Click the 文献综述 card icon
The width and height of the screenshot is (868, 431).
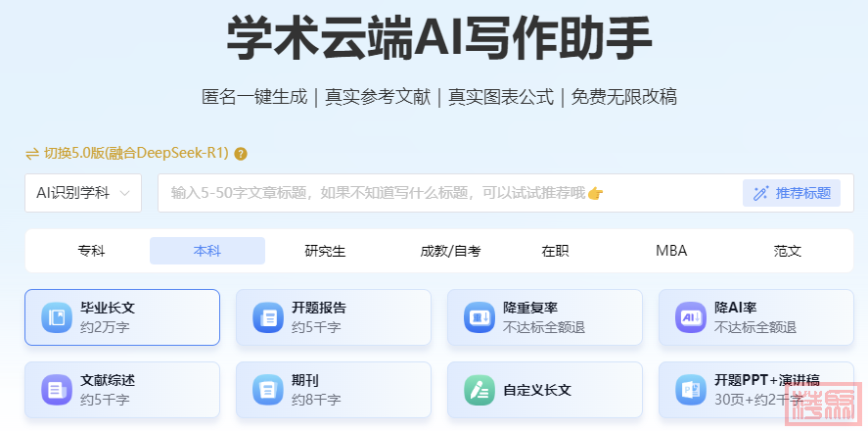tap(57, 390)
